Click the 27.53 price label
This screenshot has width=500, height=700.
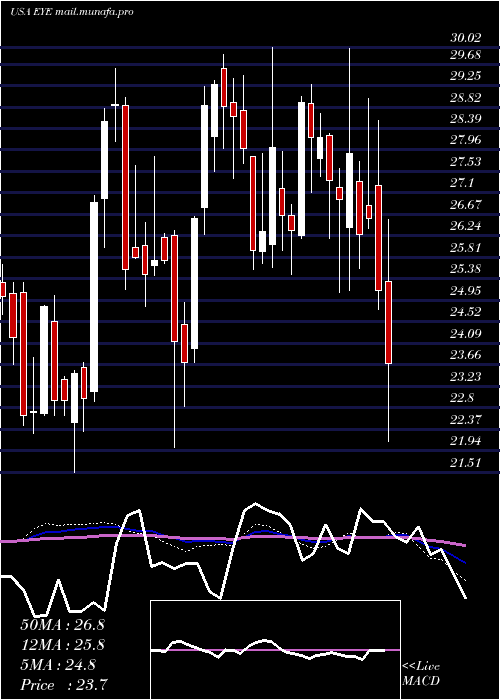[x=466, y=162]
